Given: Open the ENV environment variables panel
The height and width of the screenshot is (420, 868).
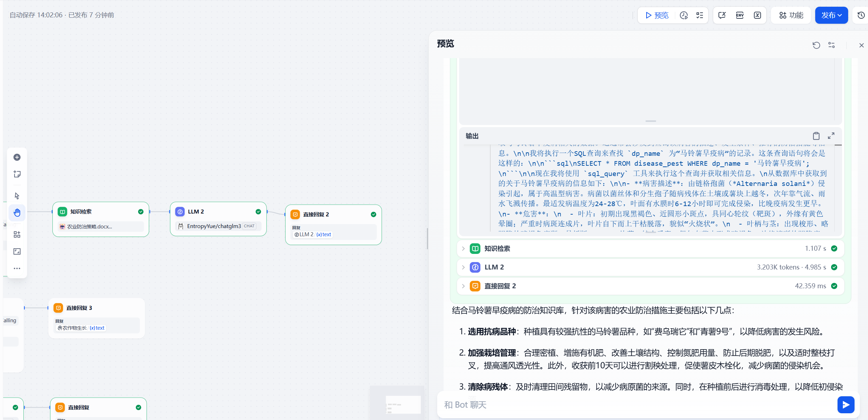Looking at the screenshot, I should [x=740, y=15].
